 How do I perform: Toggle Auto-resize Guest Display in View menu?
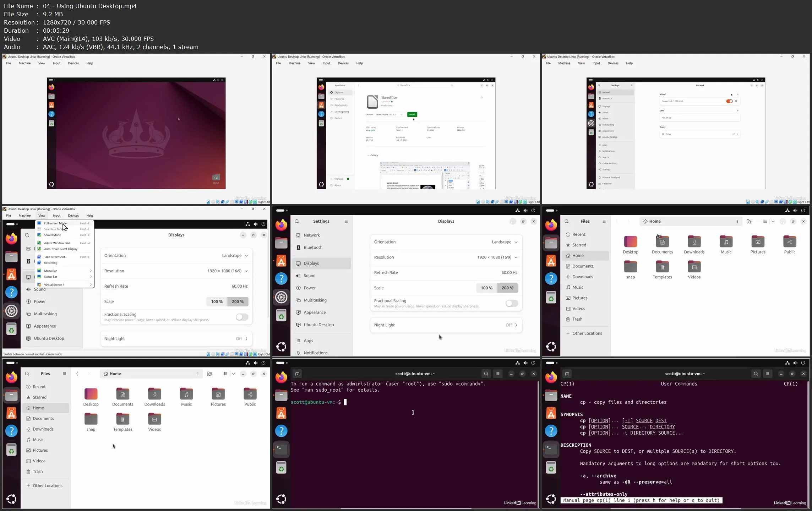[x=60, y=249]
